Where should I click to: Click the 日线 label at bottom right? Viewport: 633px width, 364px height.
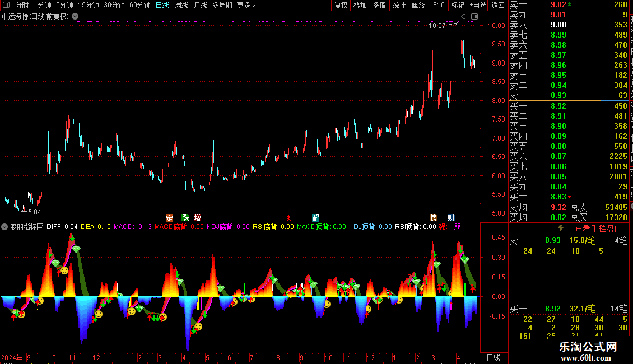tap(494, 357)
